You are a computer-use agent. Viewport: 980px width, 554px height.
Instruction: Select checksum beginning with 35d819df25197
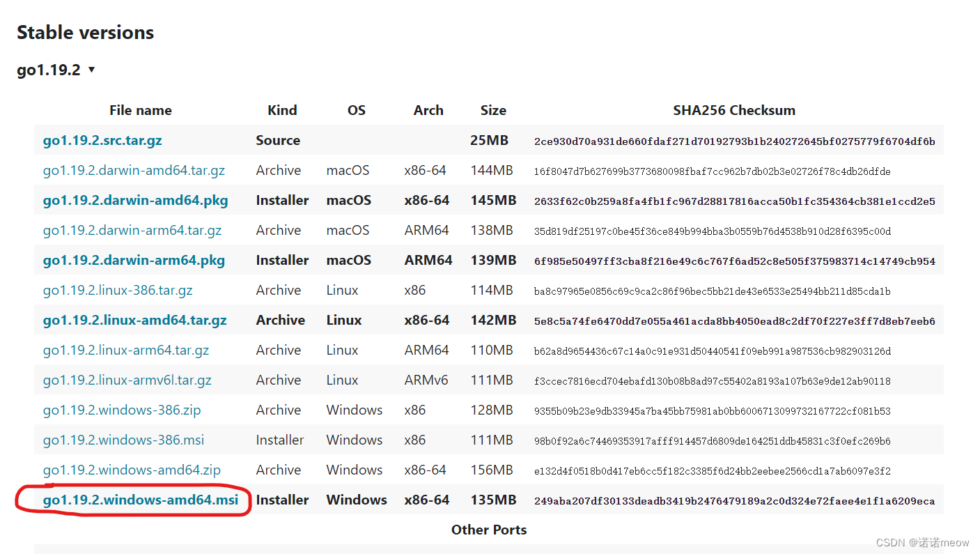pos(713,231)
